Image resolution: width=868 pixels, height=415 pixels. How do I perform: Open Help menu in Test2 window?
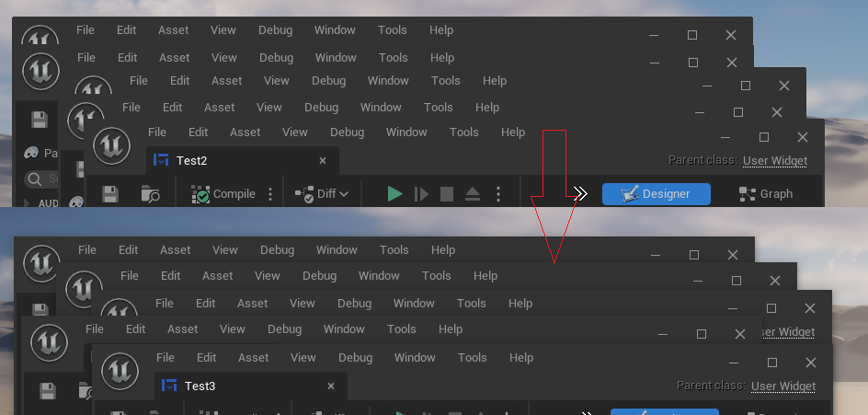tap(513, 132)
